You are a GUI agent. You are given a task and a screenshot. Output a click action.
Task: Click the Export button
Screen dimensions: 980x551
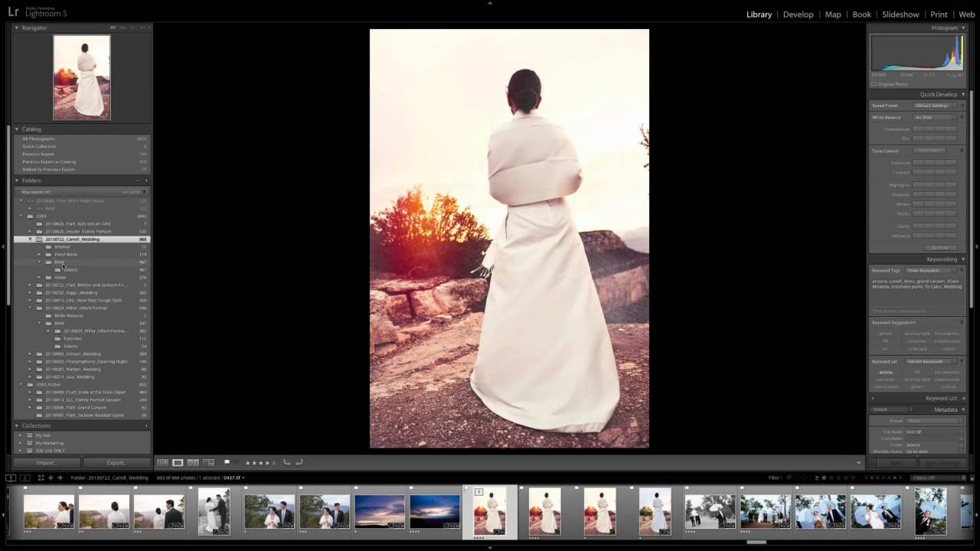click(116, 463)
